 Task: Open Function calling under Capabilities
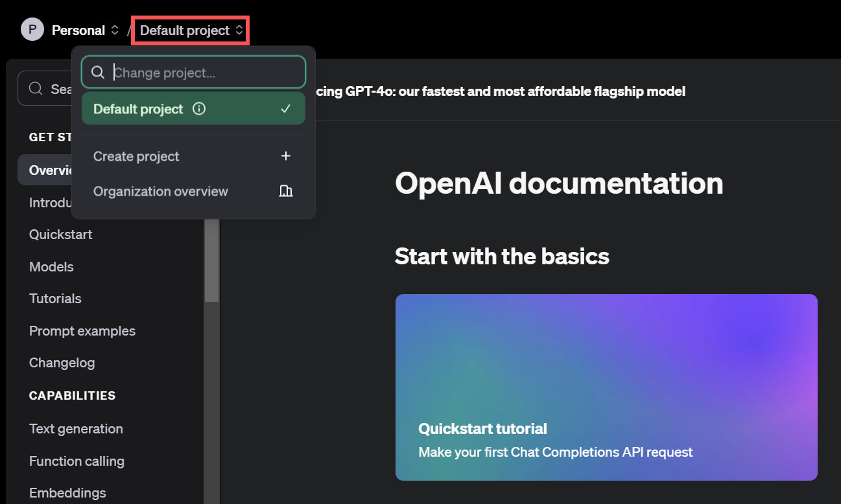[77, 461]
